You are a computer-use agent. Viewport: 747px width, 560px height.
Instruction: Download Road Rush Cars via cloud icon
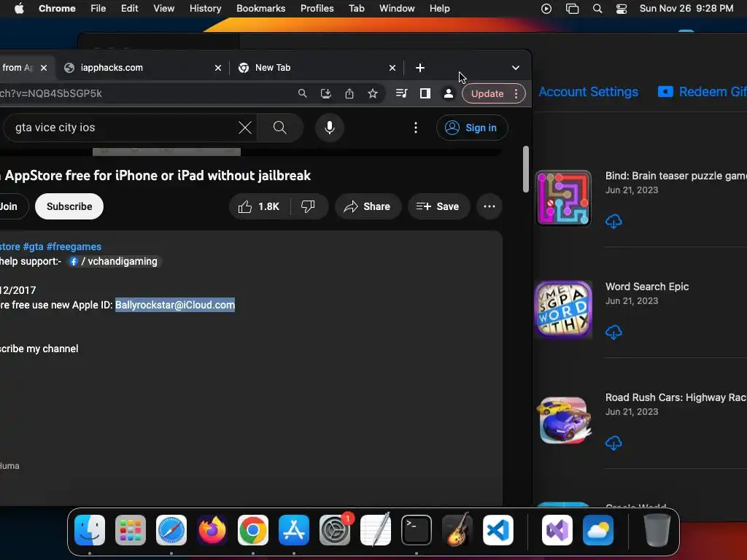614,443
